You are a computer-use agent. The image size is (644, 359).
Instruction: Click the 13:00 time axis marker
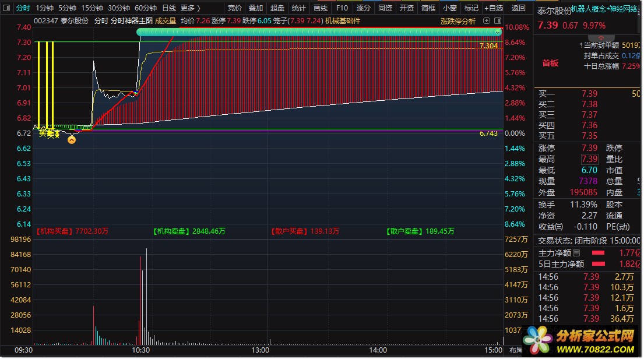click(260, 350)
